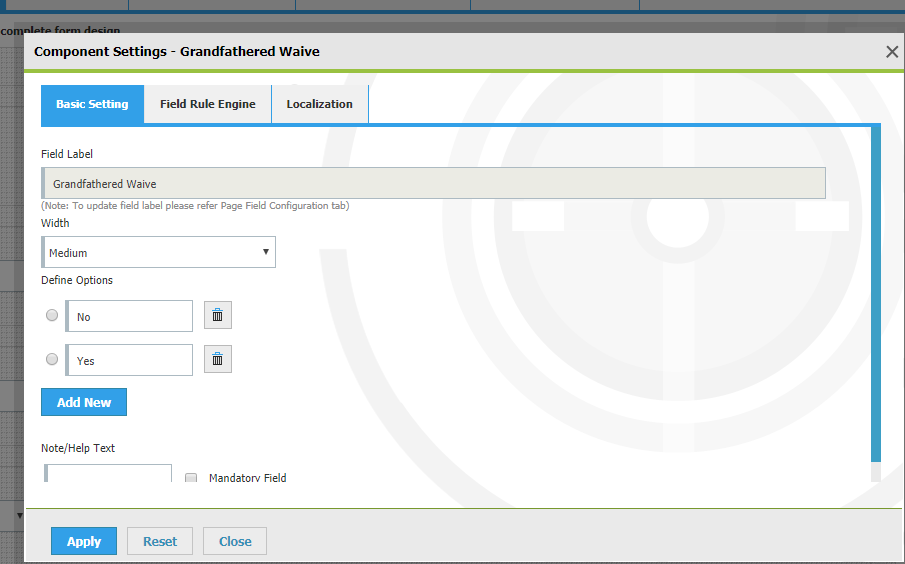Click the Add New button
Viewport: 905px width, 564px height.
[84, 402]
